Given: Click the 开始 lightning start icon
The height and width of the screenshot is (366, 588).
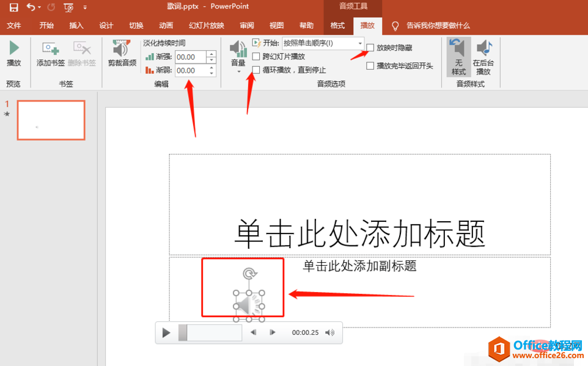Looking at the screenshot, I should (x=257, y=43).
